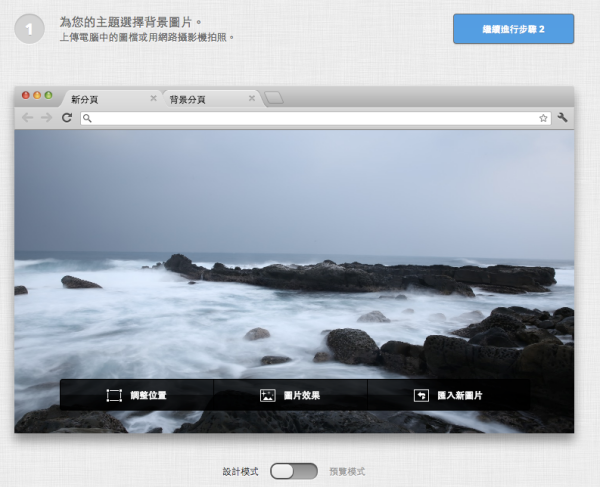The height and width of the screenshot is (487, 600).
Task: Click the green maximize window dot
Action: point(49,95)
